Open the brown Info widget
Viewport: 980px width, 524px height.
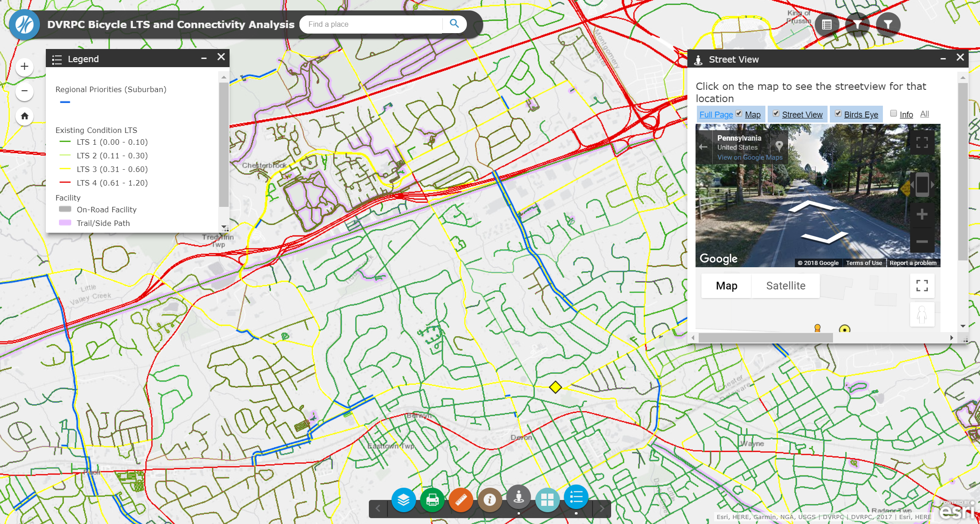(x=490, y=500)
